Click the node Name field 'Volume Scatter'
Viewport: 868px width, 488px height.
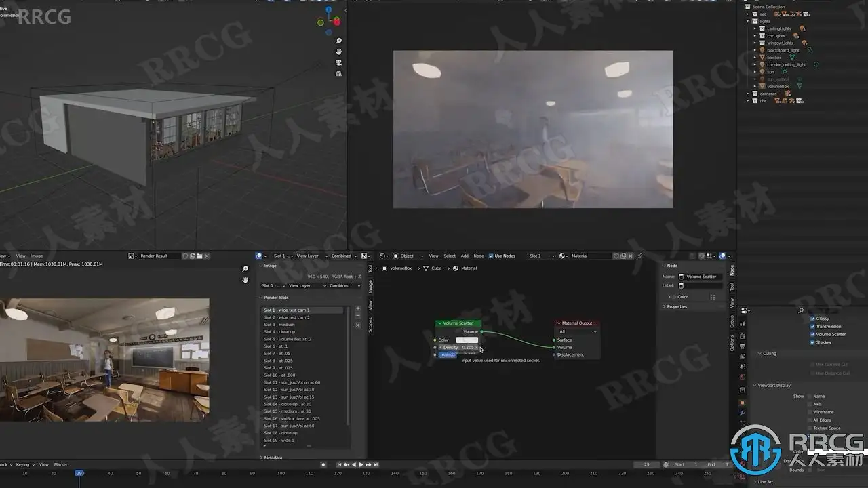pos(702,277)
